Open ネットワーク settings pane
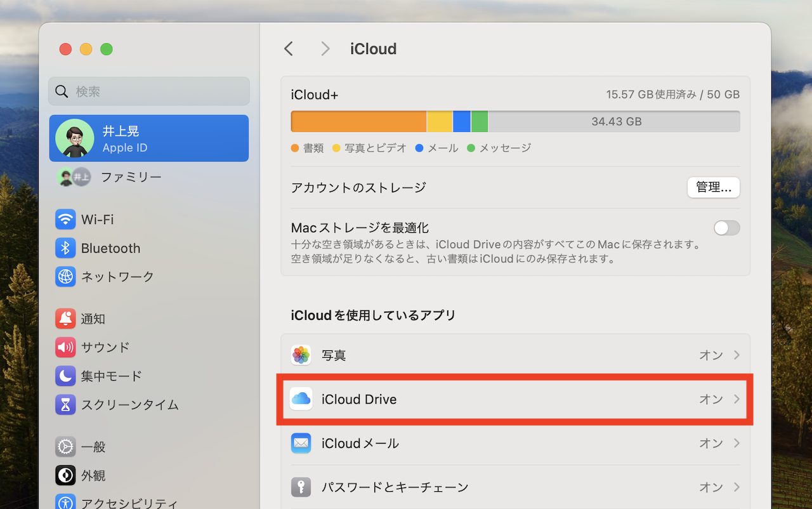 click(149, 277)
